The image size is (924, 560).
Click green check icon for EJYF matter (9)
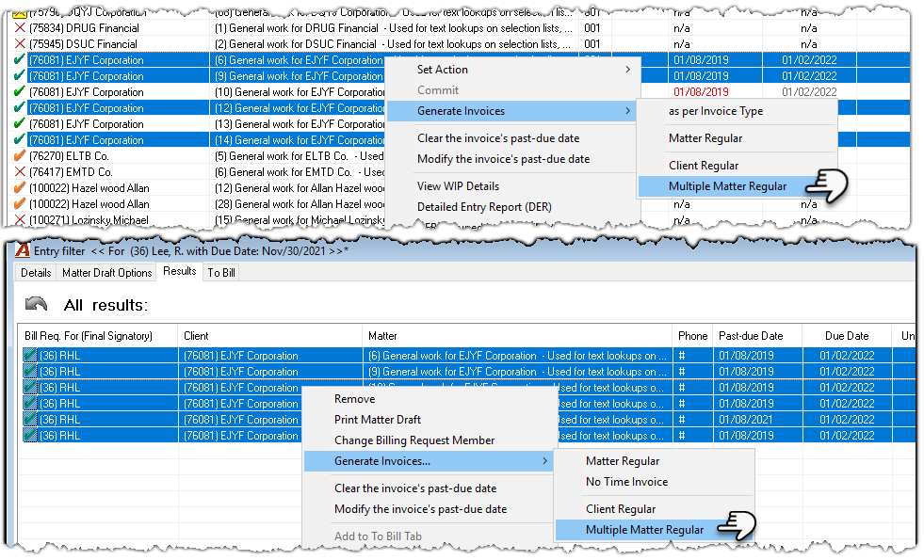click(x=20, y=75)
